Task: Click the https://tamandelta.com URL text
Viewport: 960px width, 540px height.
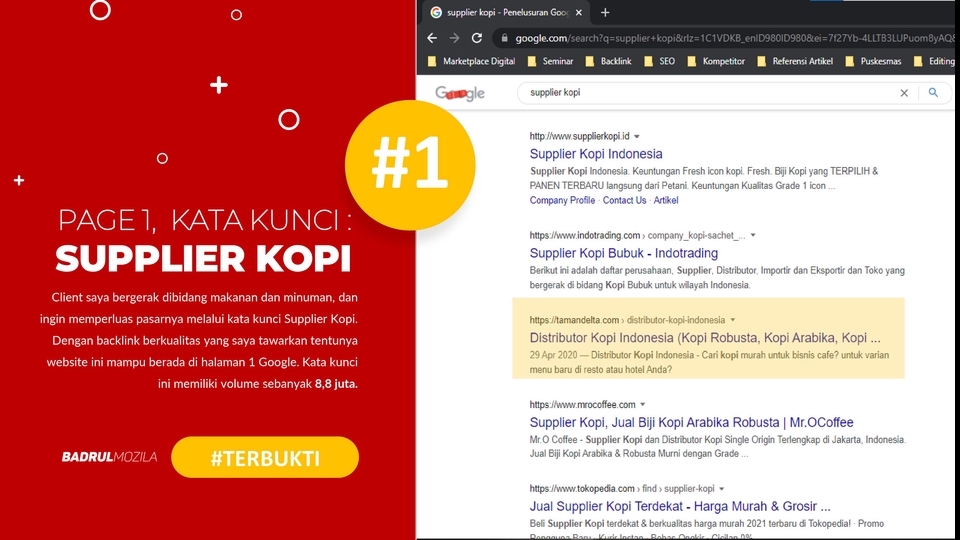Action: (x=574, y=320)
